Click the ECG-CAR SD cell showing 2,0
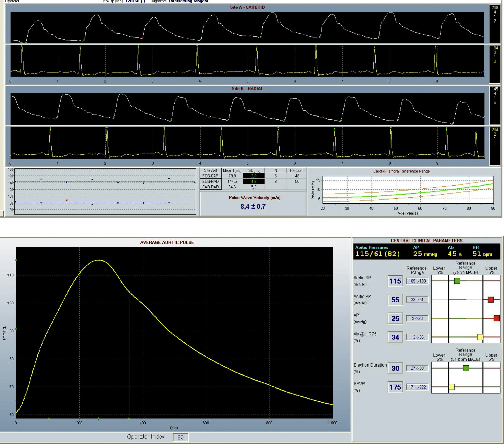Image resolution: width=504 pixels, height=444 pixels. [x=254, y=176]
